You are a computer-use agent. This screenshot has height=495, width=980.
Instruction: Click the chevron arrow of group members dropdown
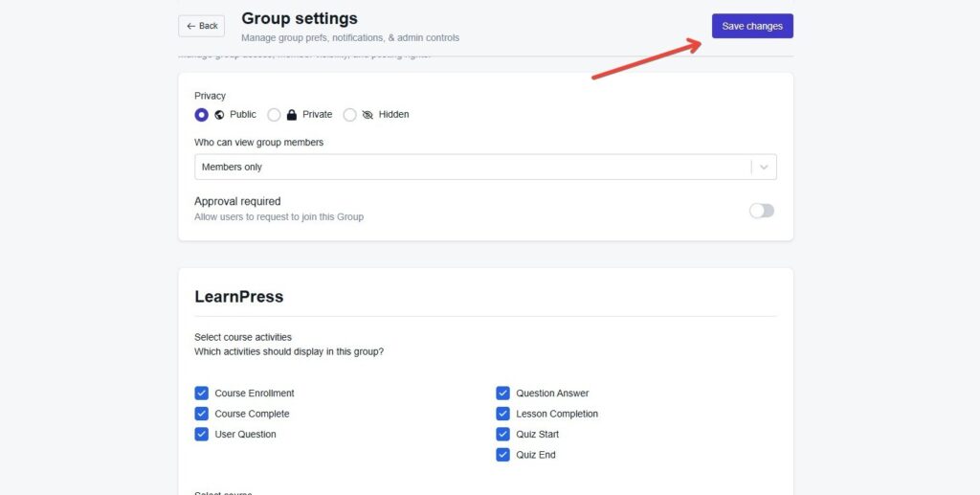[764, 167]
